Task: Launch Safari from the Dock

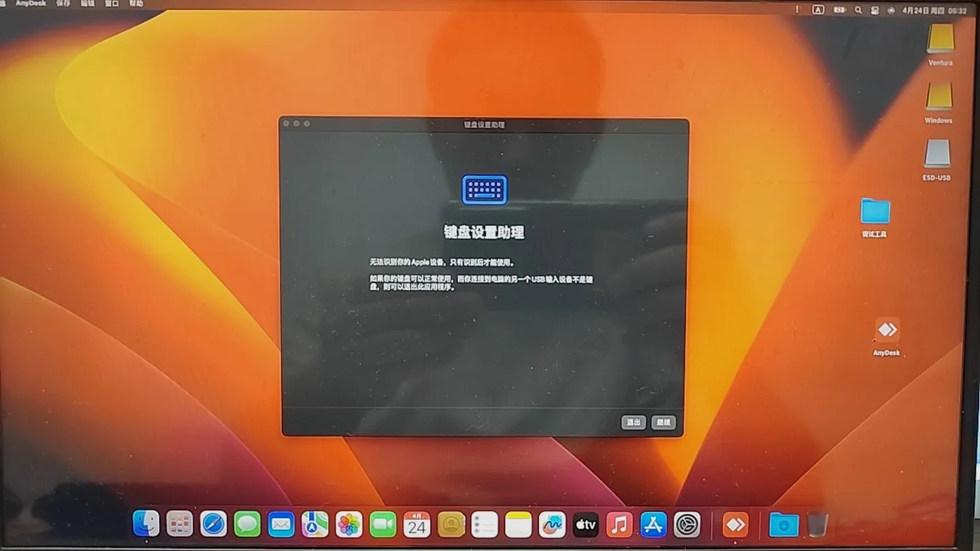Action: point(213,524)
